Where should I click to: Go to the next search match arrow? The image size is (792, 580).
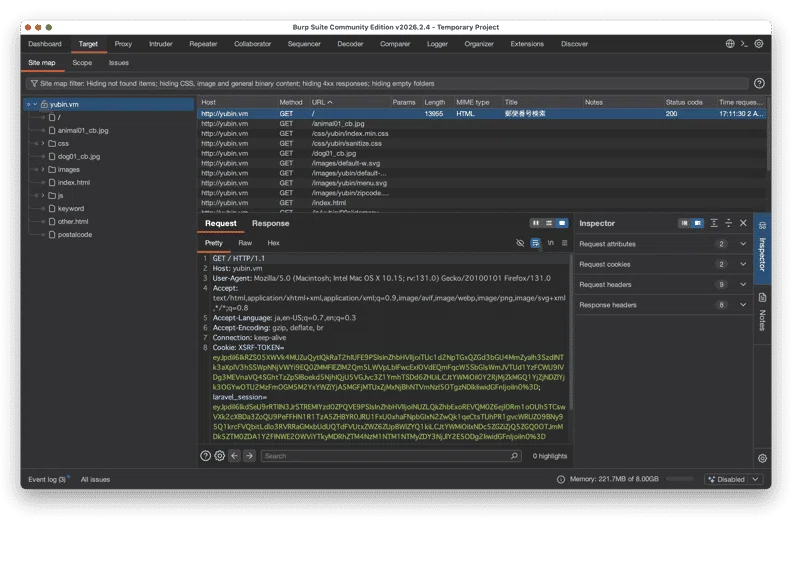click(x=249, y=456)
